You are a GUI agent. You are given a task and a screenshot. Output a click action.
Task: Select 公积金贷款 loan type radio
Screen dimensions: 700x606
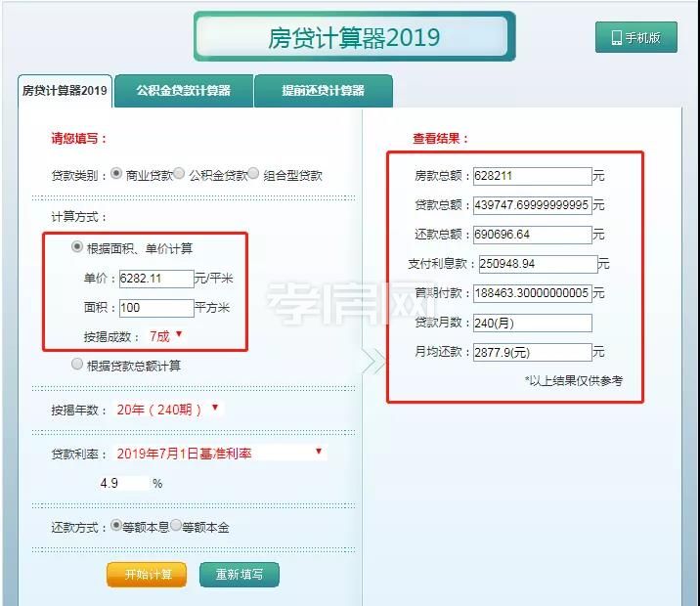[179, 173]
